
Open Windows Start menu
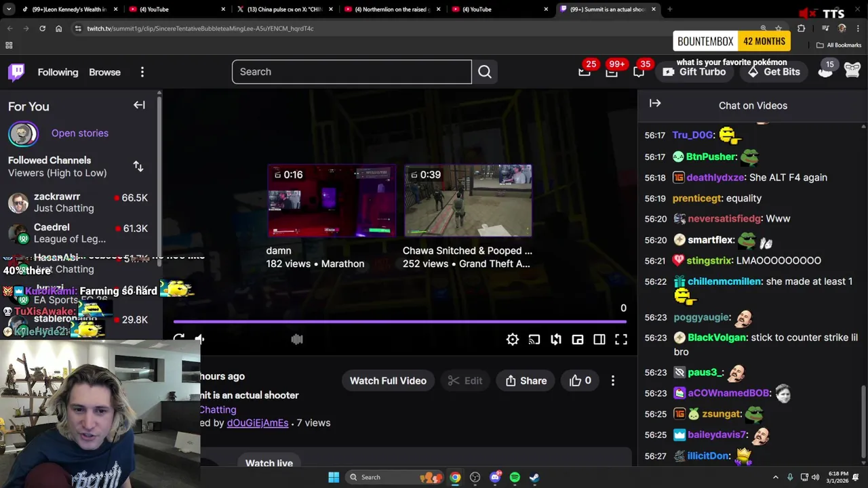[x=334, y=477]
